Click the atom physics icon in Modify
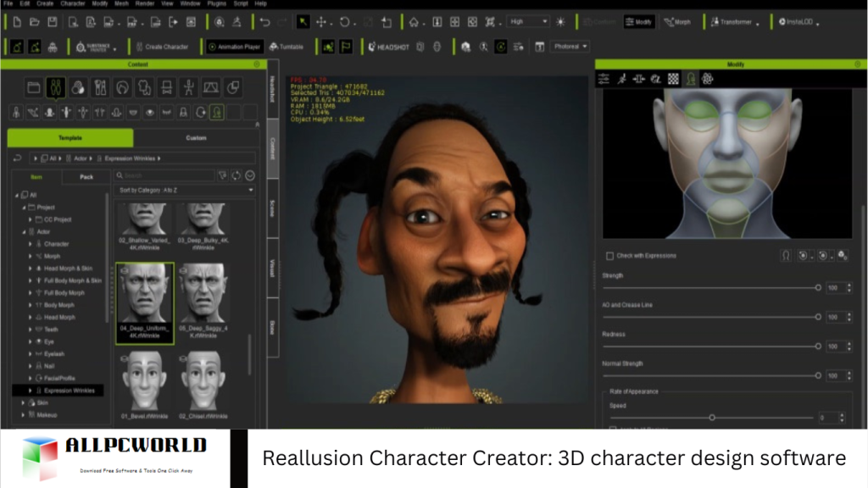Image resolution: width=868 pixels, height=488 pixels. coord(708,79)
